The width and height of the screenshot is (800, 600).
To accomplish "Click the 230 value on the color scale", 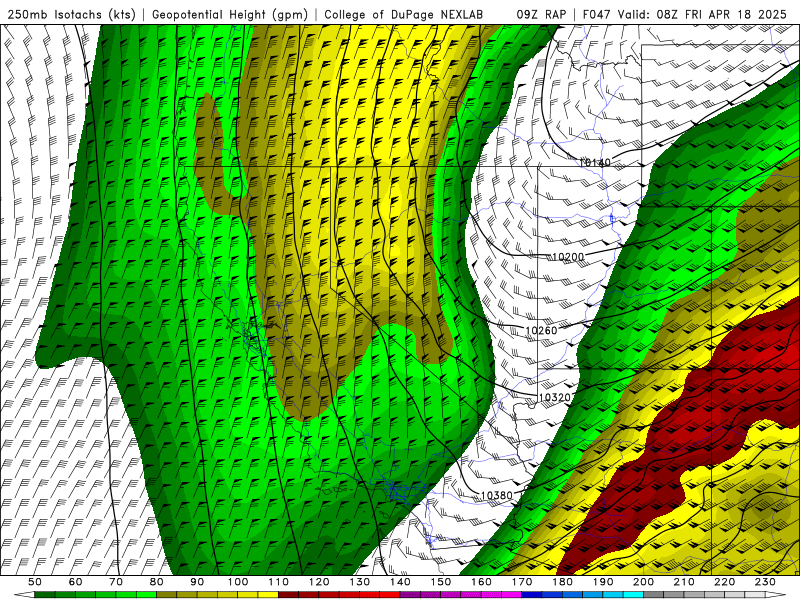I will click(765, 582).
